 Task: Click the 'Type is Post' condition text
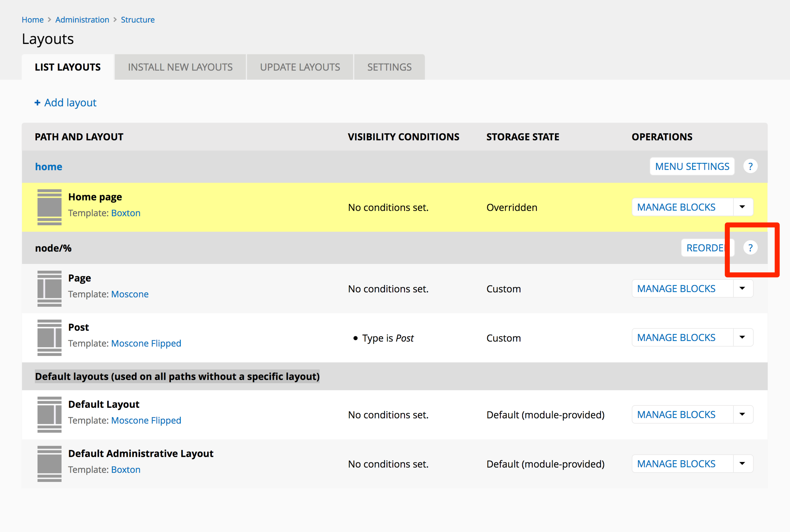(388, 338)
